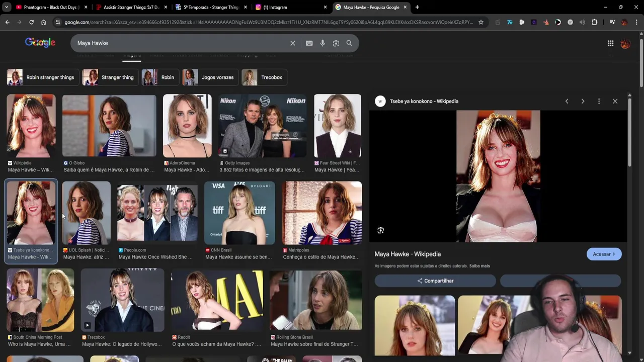Open the tab search dropdown chevron
This screenshot has width=644, height=362.
click(x=7, y=7)
